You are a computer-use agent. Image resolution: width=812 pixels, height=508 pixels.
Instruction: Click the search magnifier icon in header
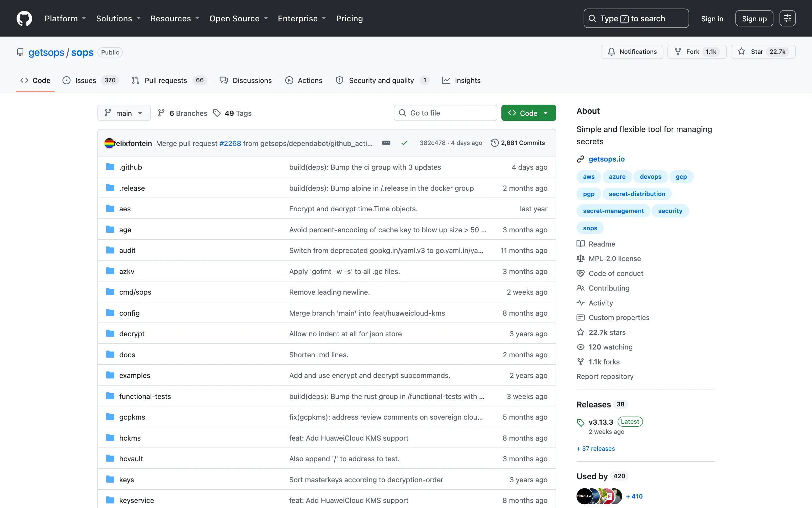592,18
